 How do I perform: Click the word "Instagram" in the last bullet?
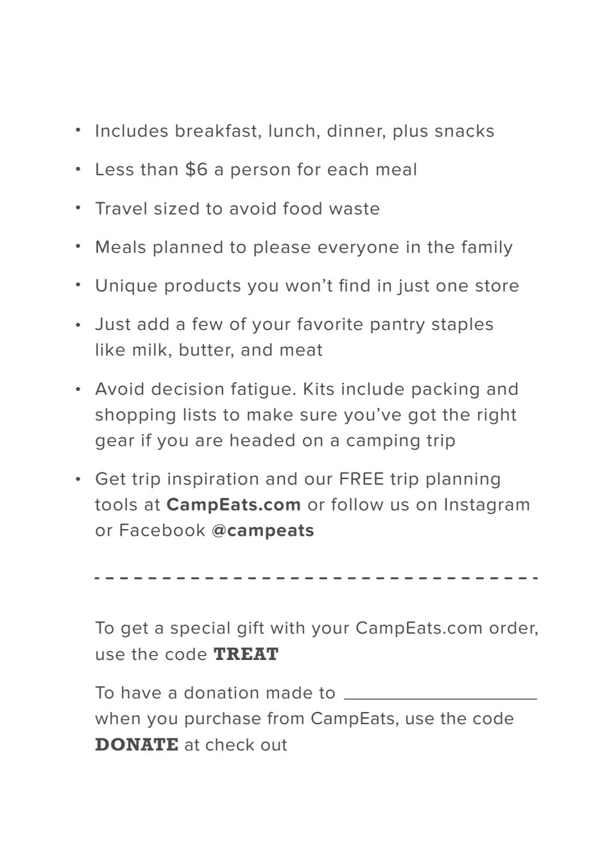click(x=487, y=505)
